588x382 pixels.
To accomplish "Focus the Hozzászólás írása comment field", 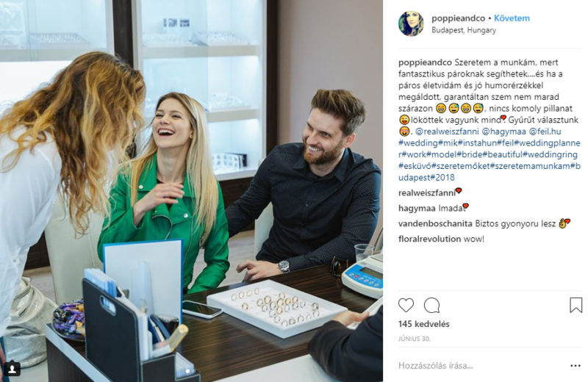I will (480, 366).
